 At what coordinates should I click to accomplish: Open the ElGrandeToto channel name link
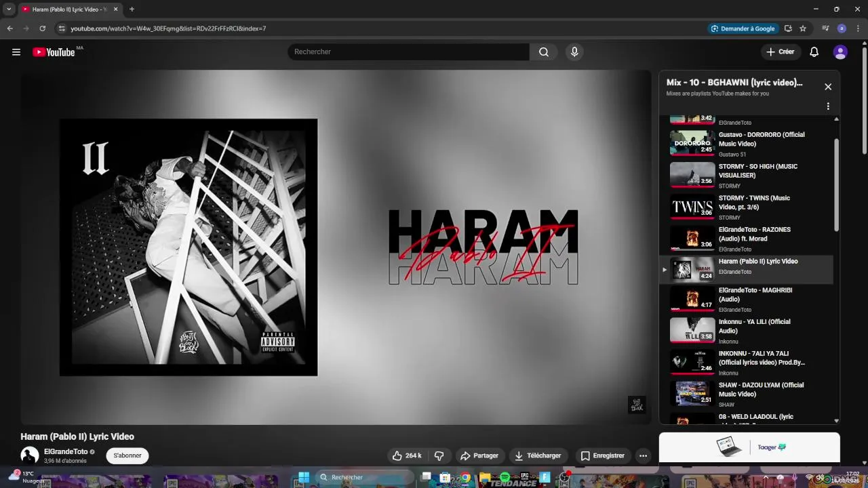click(x=66, y=451)
